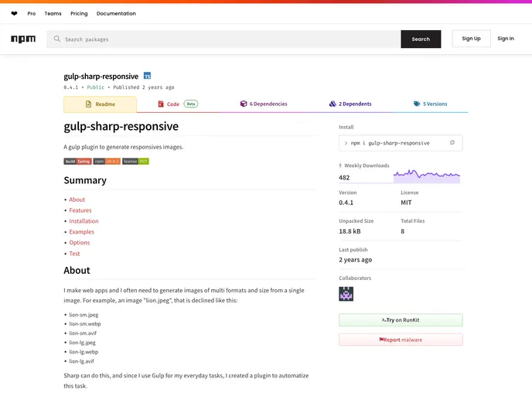Image resolution: width=532 pixels, height=396 pixels.
Task: Click Try on RunKit button
Action: tap(401, 320)
